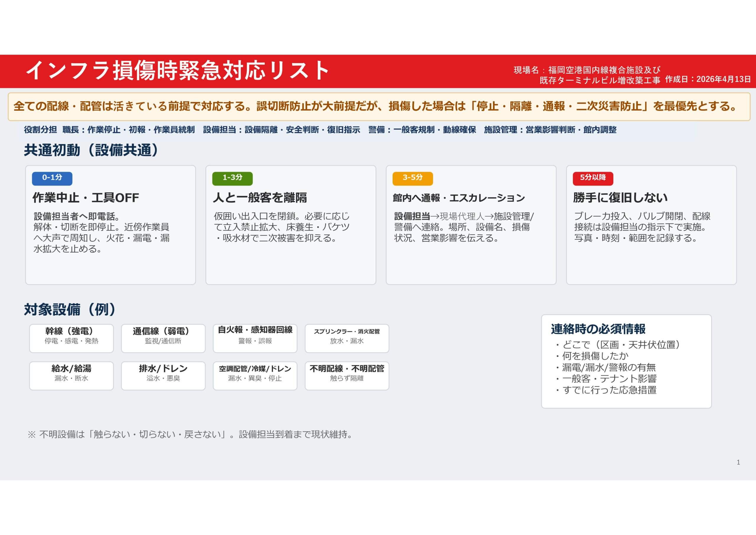The width and height of the screenshot is (756, 535).
Task: Click the blue 0-1分 badge
Action: [x=52, y=178]
